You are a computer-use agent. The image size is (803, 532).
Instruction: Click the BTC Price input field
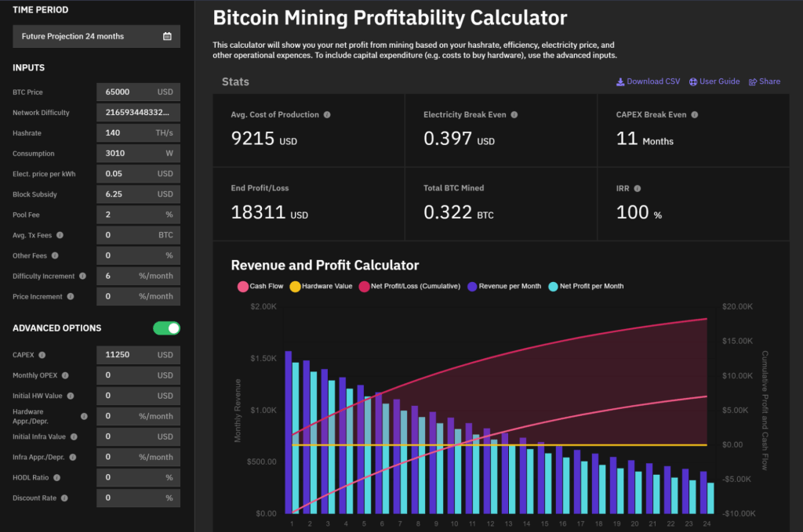[129, 92]
